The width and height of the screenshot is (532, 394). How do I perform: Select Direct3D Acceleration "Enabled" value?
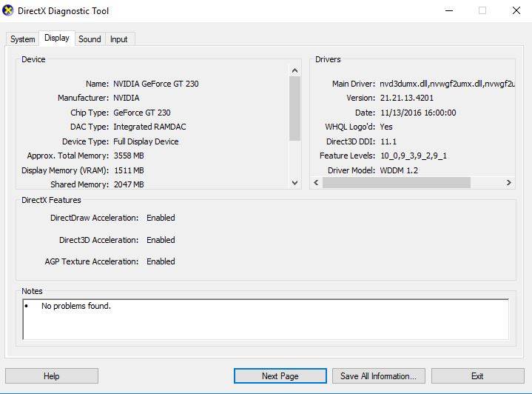(x=161, y=240)
